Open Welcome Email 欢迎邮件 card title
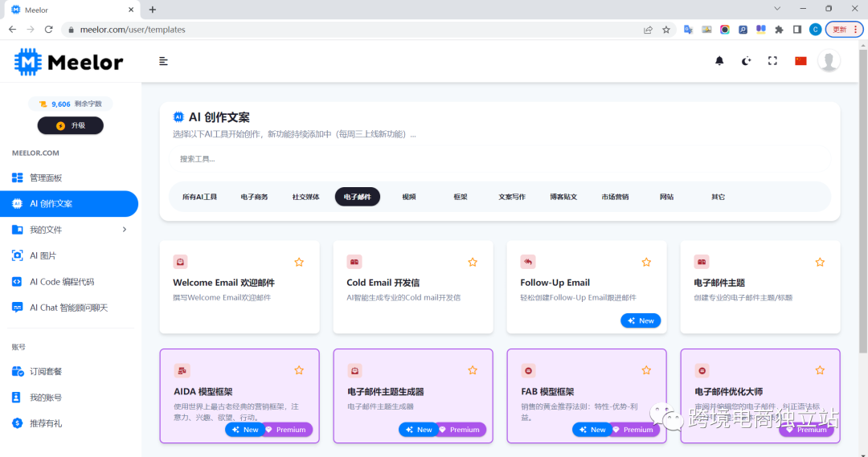The image size is (868, 457). (x=223, y=283)
